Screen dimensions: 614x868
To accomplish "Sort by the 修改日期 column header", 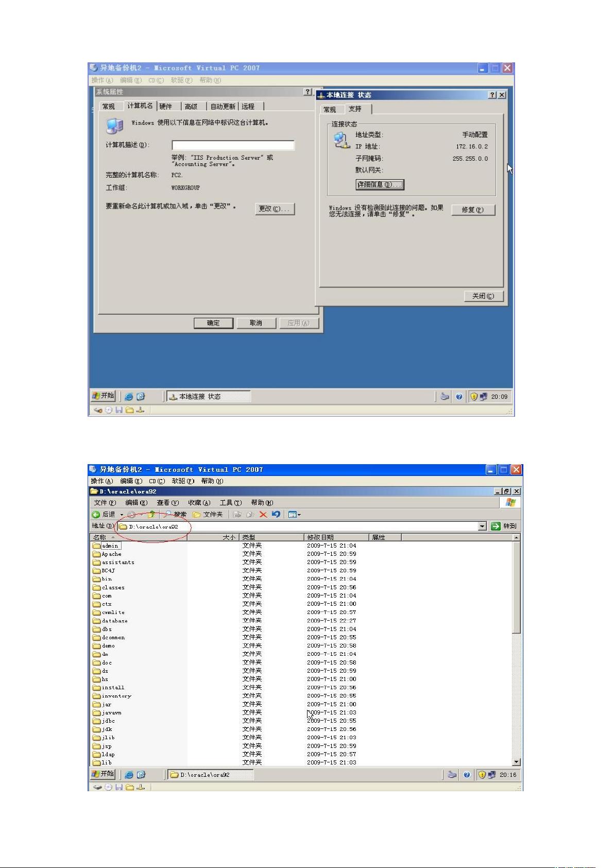I will (337, 538).
